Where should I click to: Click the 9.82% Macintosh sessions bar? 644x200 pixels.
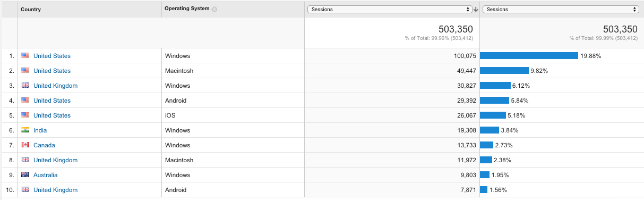(504, 71)
